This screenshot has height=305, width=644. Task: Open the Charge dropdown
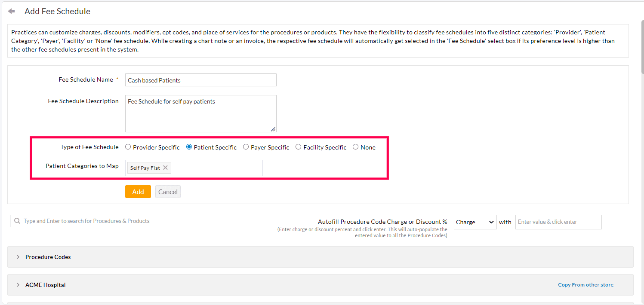point(475,222)
